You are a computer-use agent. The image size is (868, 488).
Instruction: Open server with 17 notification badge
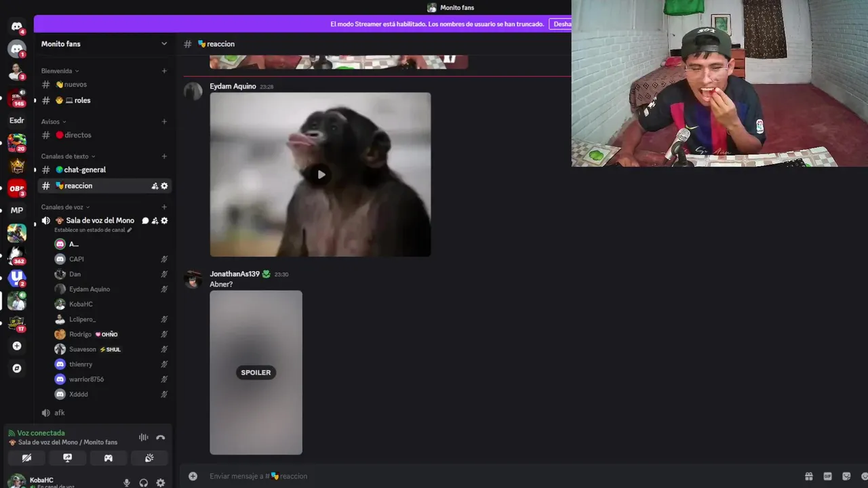coord(17,323)
